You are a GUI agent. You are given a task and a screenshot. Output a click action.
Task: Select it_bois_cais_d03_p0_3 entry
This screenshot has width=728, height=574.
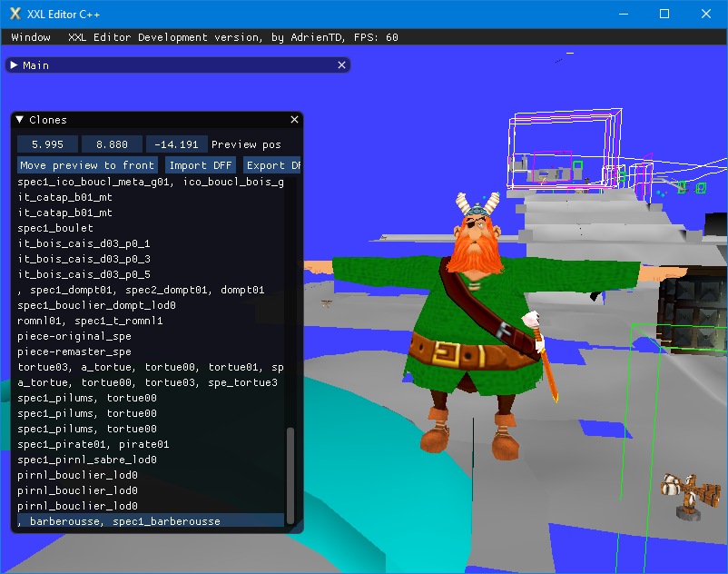151,259
